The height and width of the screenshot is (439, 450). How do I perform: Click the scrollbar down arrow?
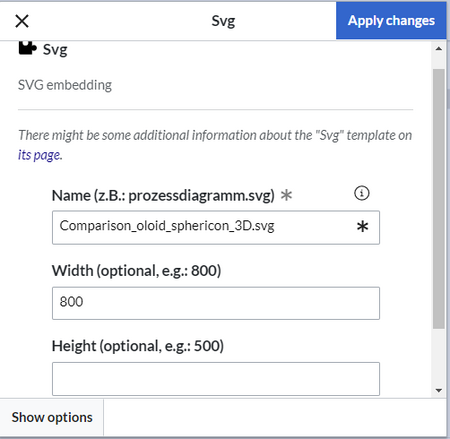point(439,390)
